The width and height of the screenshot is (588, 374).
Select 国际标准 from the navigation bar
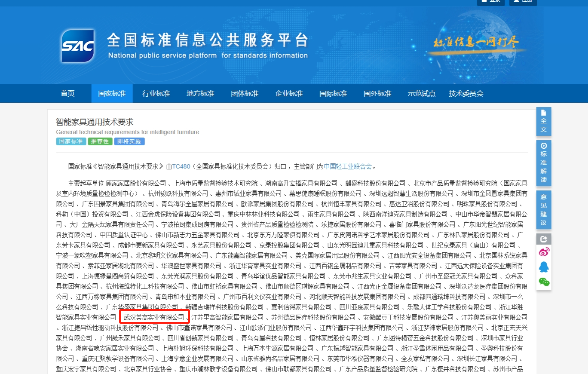[333, 93]
